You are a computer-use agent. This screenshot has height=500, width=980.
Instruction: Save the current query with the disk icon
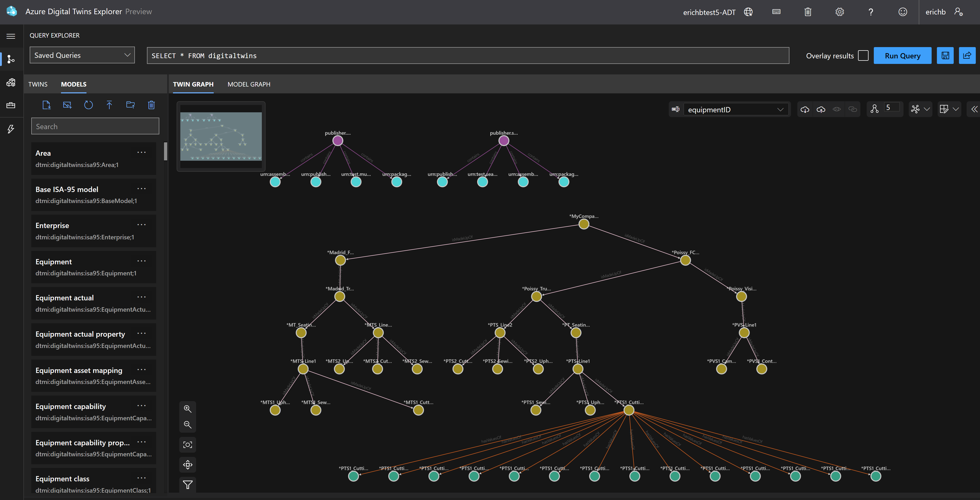click(x=945, y=55)
